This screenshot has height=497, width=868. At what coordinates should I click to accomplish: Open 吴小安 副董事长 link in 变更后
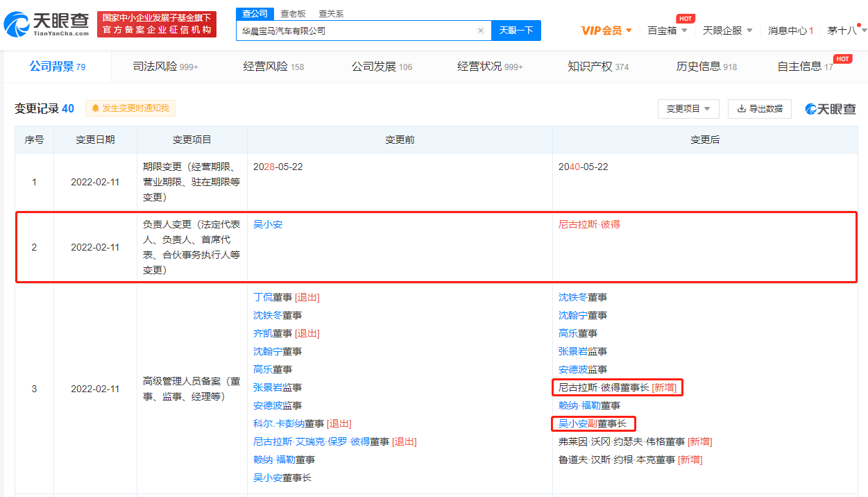pos(573,423)
